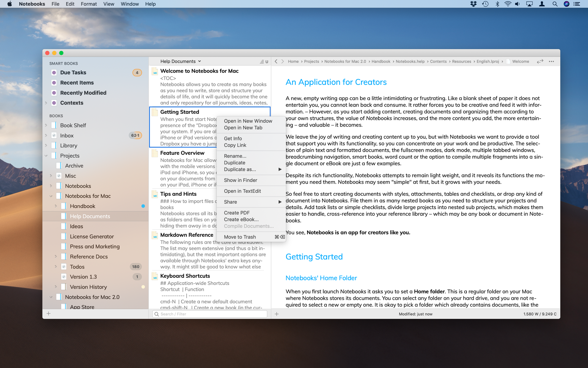Toggle checkbox next to Todos book
The width and height of the screenshot is (588, 368).
coord(63,266)
